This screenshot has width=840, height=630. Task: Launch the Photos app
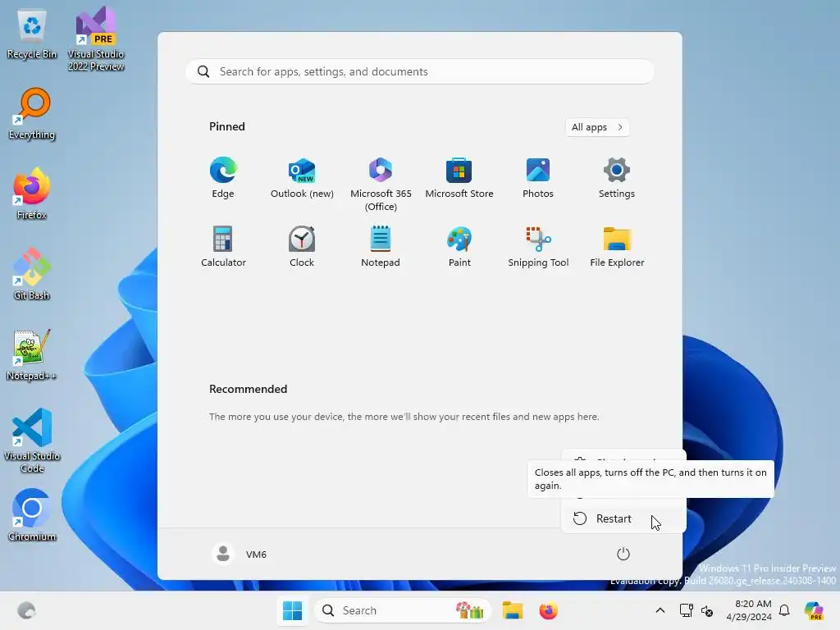point(538,178)
